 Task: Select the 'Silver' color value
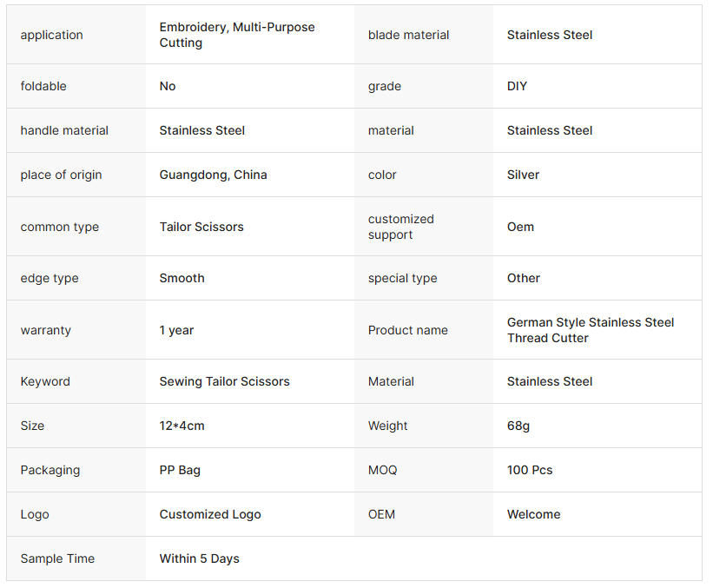(523, 175)
